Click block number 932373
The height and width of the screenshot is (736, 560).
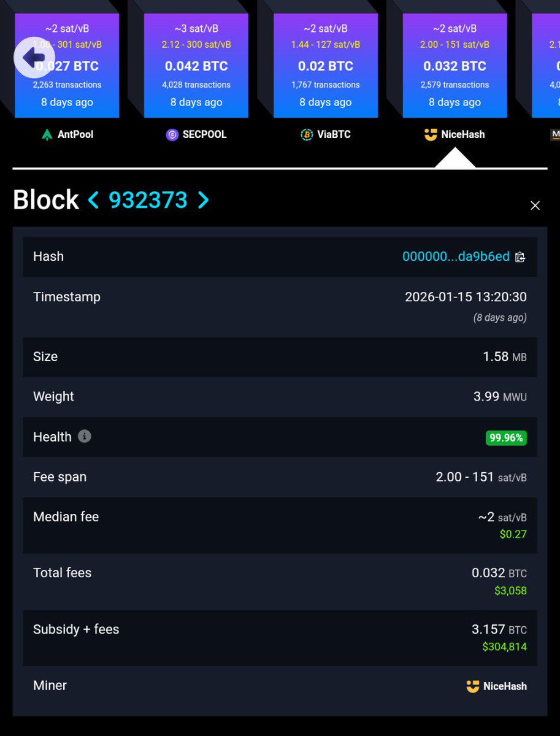coord(148,200)
